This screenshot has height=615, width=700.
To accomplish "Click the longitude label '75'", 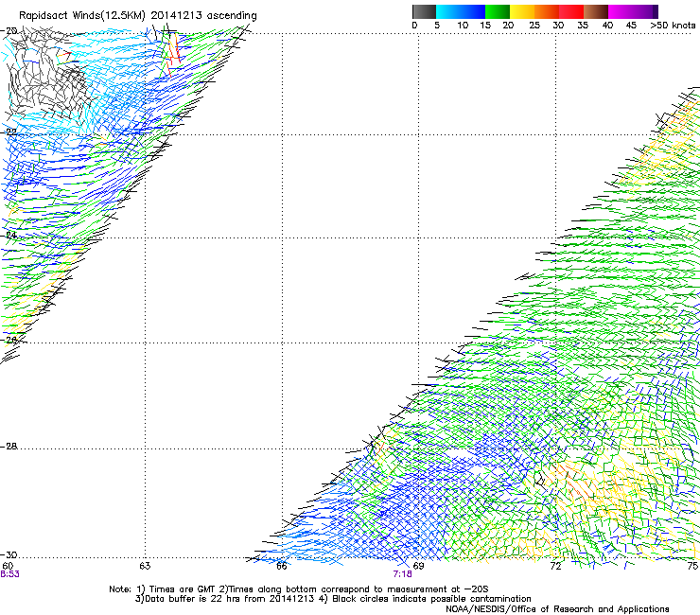I will [692, 566].
